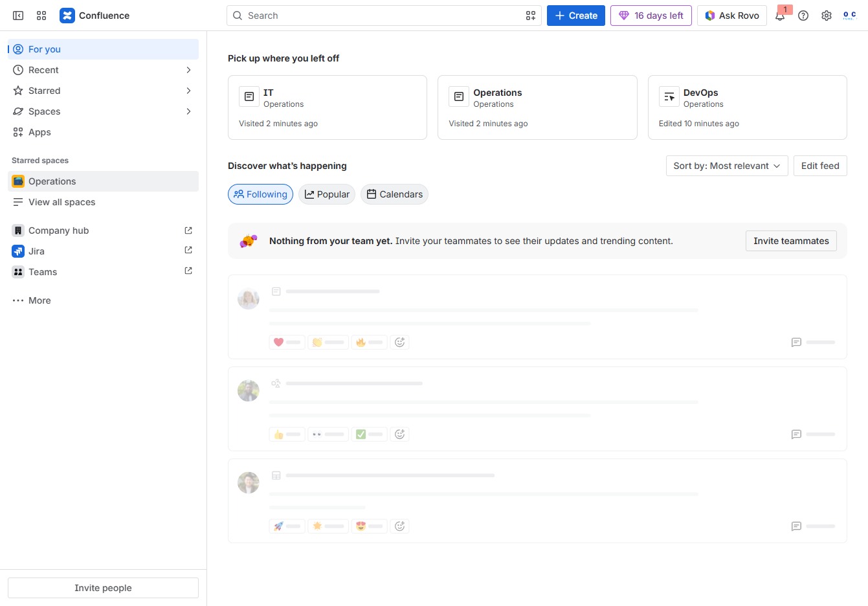Collapse the sidebar using the panel icon
The height and width of the screenshot is (606, 868).
click(x=18, y=16)
